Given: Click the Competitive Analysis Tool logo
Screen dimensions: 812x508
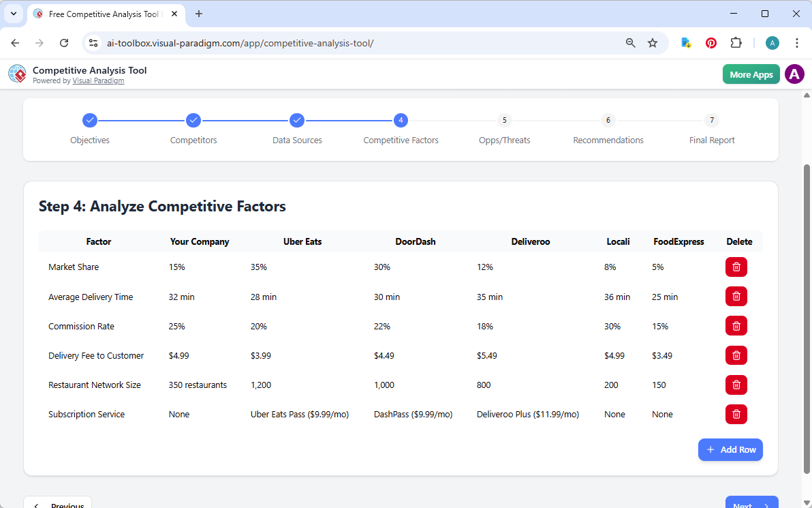Looking at the screenshot, I should coord(17,74).
